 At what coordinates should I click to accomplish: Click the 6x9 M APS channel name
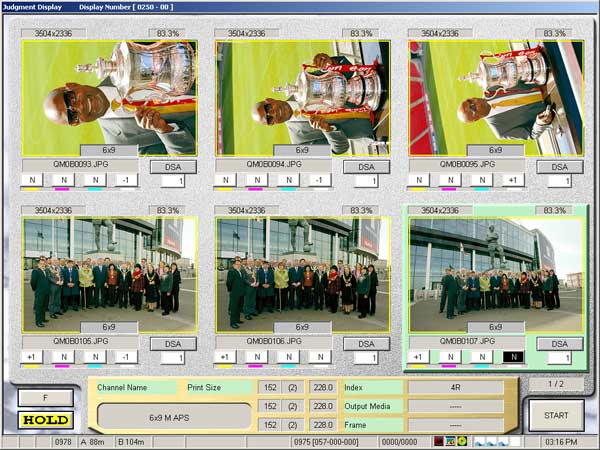coord(174,416)
